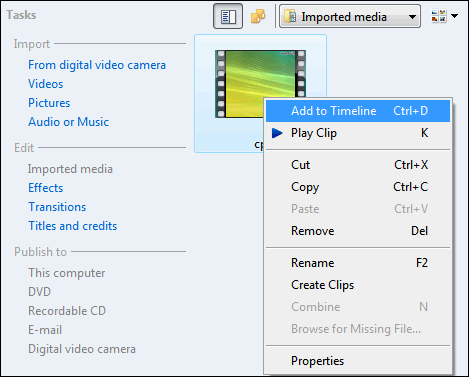Choose Play Clip in the context menu
Image resolution: width=469 pixels, height=377 pixels.
click(358, 133)
